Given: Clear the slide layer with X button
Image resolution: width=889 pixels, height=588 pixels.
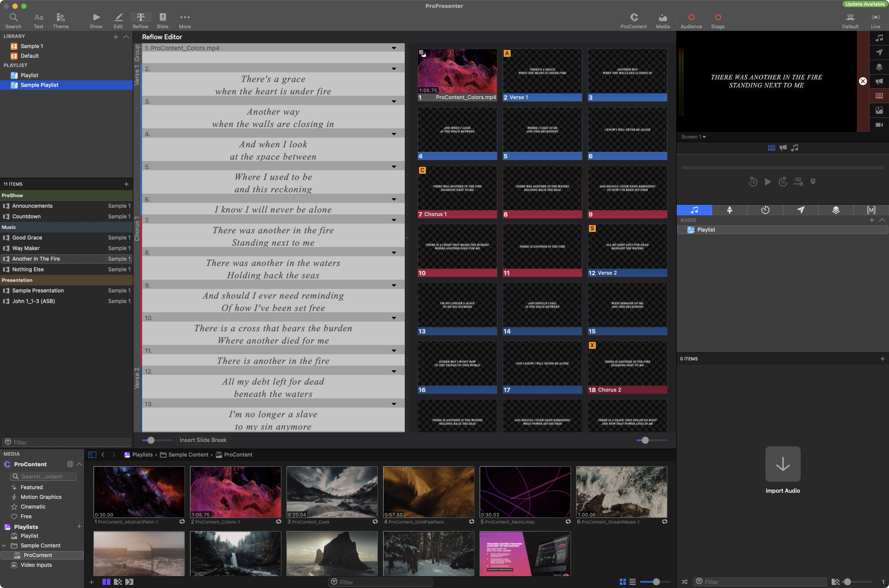Looking at the screenshot, I should [x=863, y=81].
